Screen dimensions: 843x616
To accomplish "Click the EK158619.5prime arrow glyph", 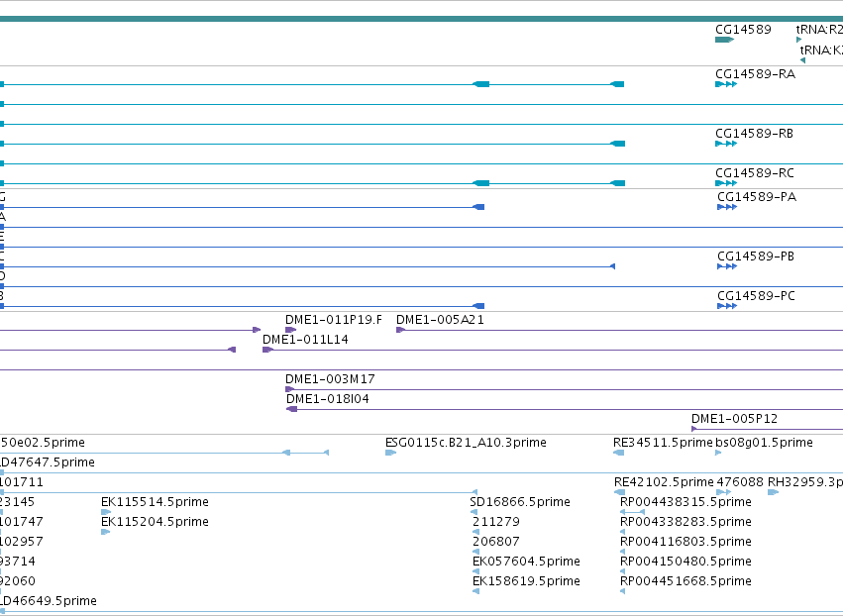I will tap(475, 591).
